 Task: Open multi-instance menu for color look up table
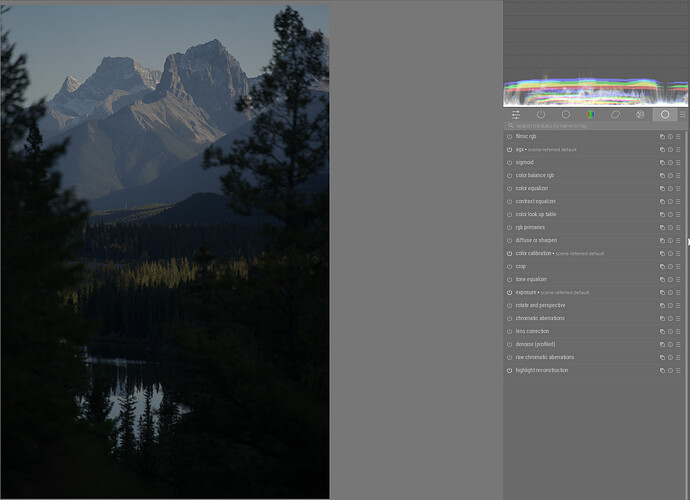[662, 214]
